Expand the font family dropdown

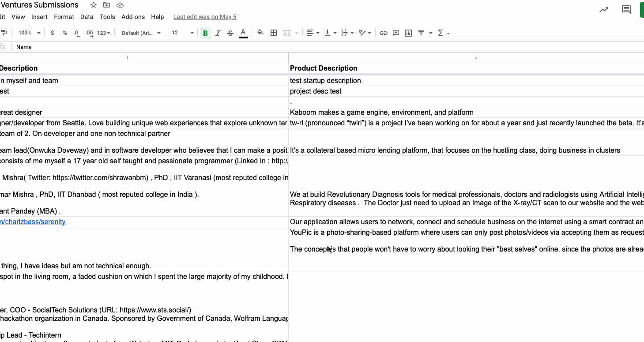pyautogui.click(x=141, y=33)
